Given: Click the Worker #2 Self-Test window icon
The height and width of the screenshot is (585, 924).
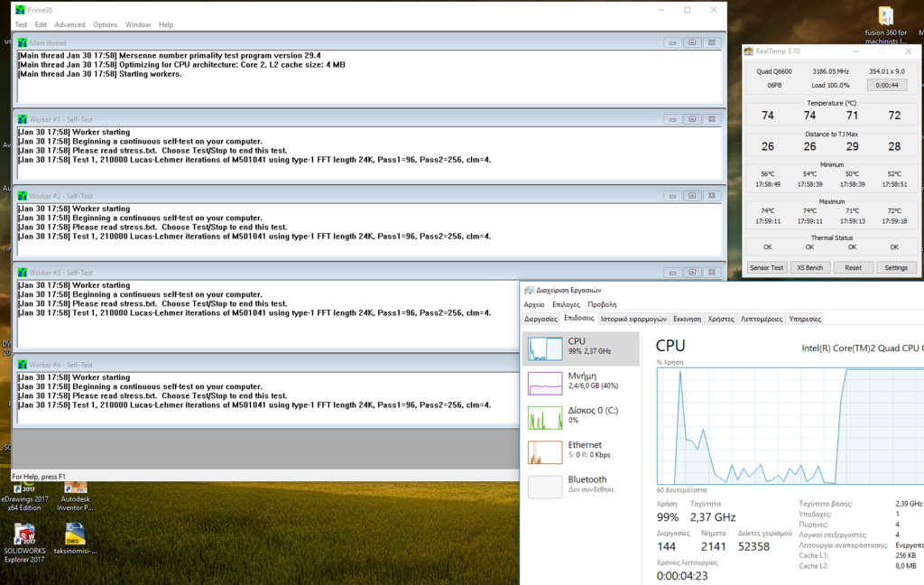Looking at the screenshot, I should coord(23,196).
